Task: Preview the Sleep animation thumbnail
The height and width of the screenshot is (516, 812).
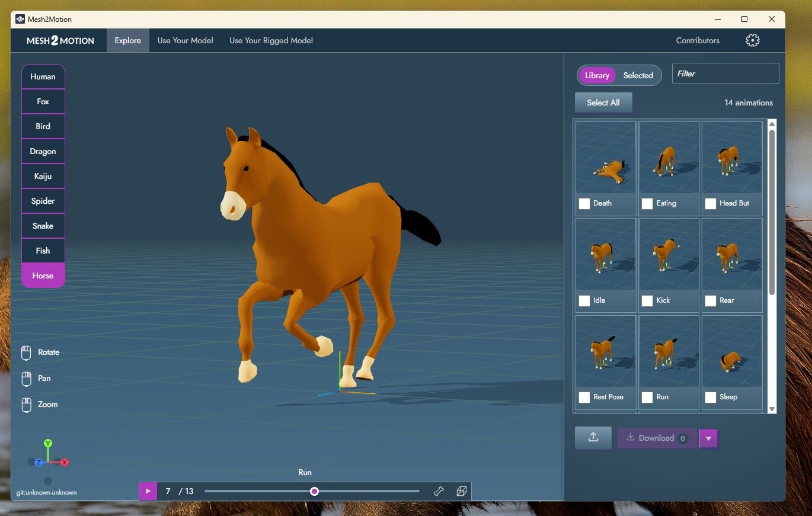Action: [x=732, y=351]
